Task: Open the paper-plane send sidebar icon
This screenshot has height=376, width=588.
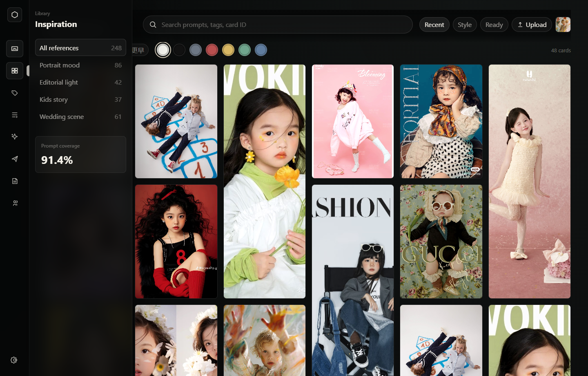Action: tap(15, 159)
